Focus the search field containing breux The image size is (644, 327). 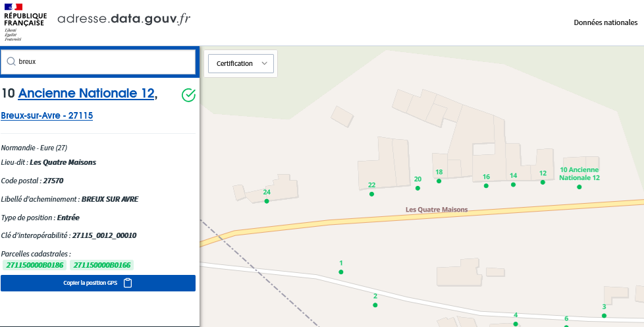98,62
